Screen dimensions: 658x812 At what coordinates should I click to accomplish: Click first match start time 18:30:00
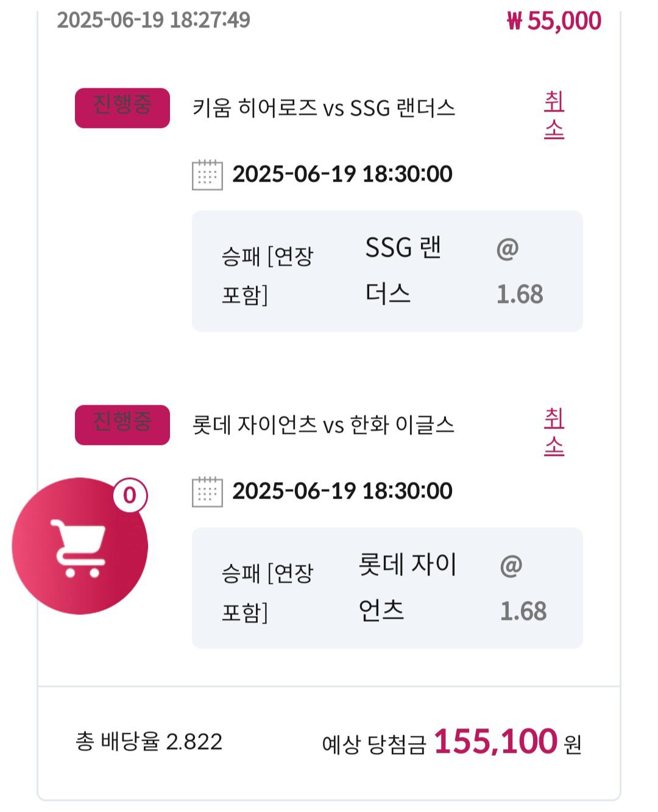(x=408, y=174)
